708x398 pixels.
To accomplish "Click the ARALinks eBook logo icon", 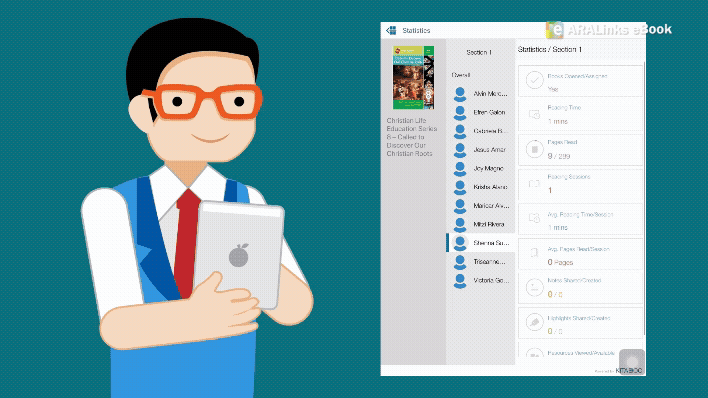I will 554,30.
